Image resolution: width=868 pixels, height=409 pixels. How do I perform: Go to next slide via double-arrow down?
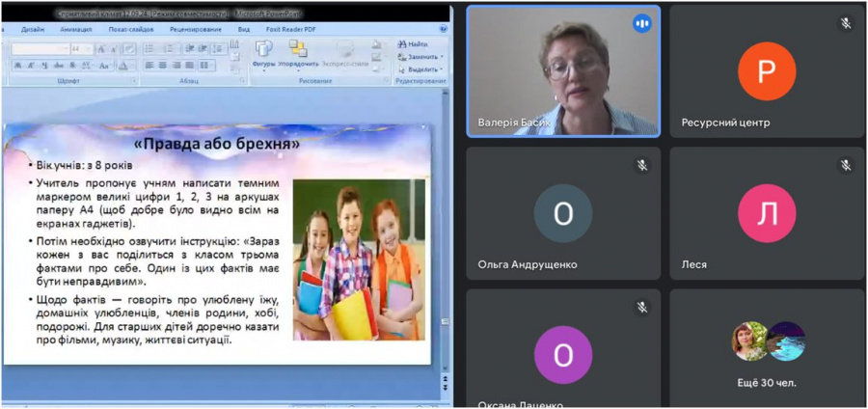(444, 386)
